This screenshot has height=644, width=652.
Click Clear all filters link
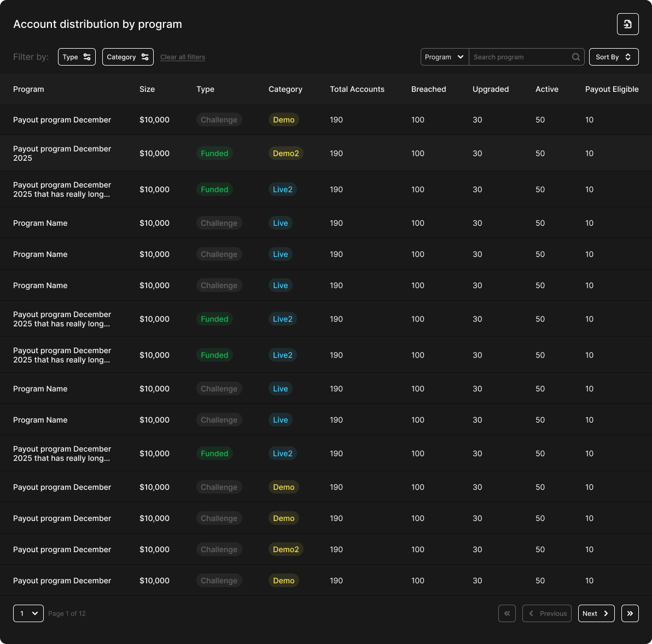pos(183,57)
